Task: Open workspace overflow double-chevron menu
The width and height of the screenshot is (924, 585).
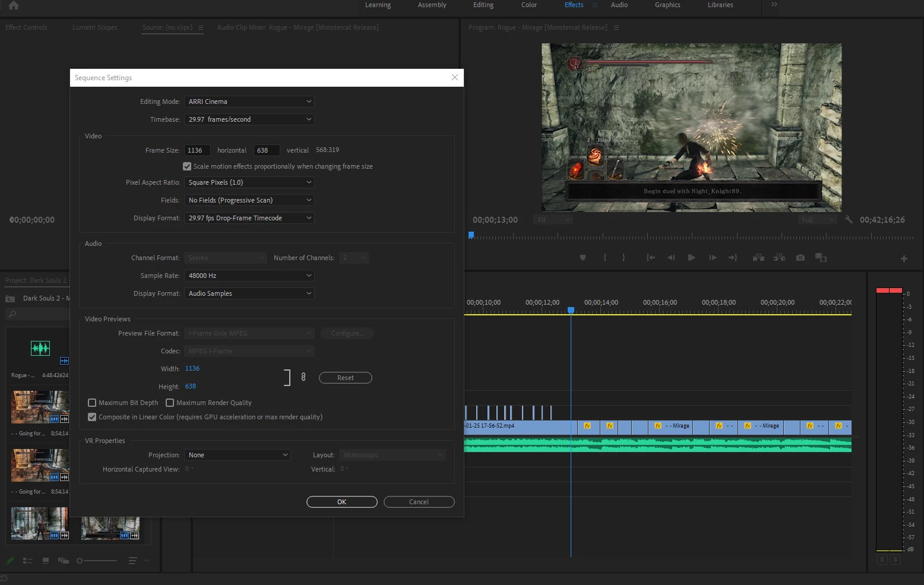Action: tap(774, 4)
